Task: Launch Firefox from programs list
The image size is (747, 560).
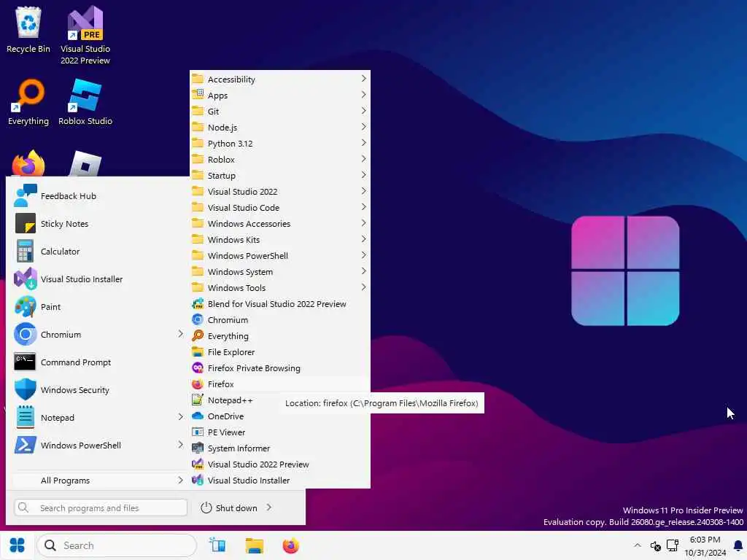Action: click(x=279, y=384)
